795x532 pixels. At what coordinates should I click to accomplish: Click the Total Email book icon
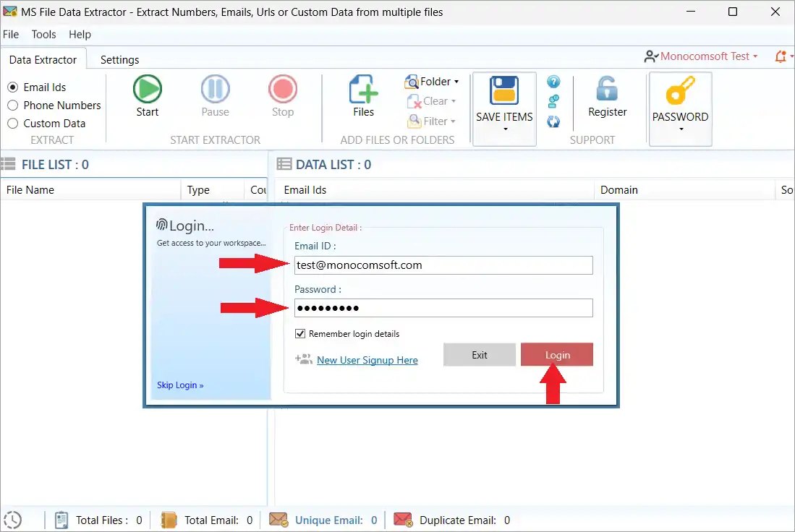(x=169, y=520)
